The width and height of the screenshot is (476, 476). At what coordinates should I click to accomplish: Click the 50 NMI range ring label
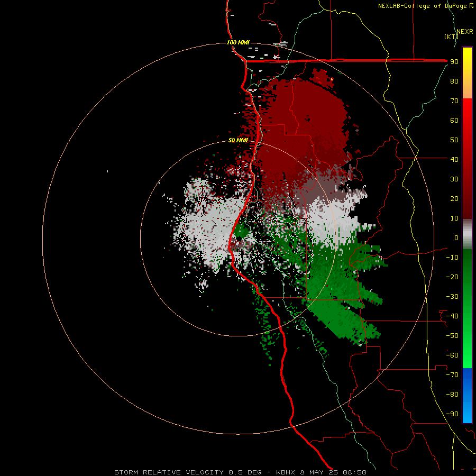pos(238,140)
